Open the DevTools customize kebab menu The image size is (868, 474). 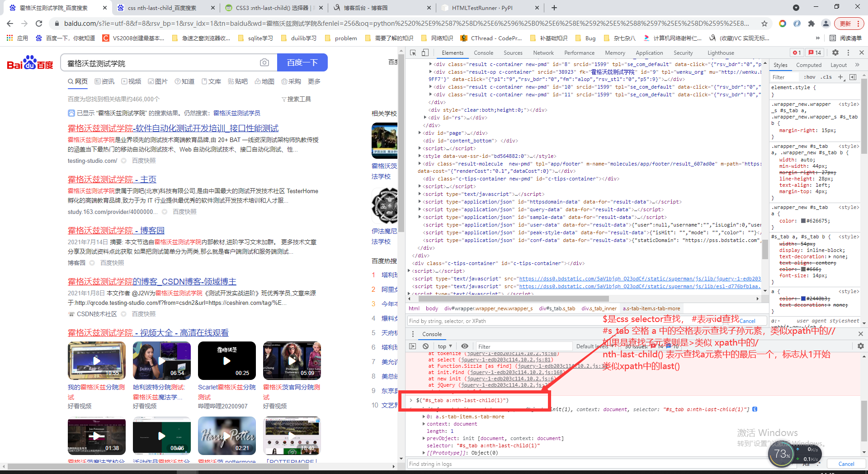point(848,52)
